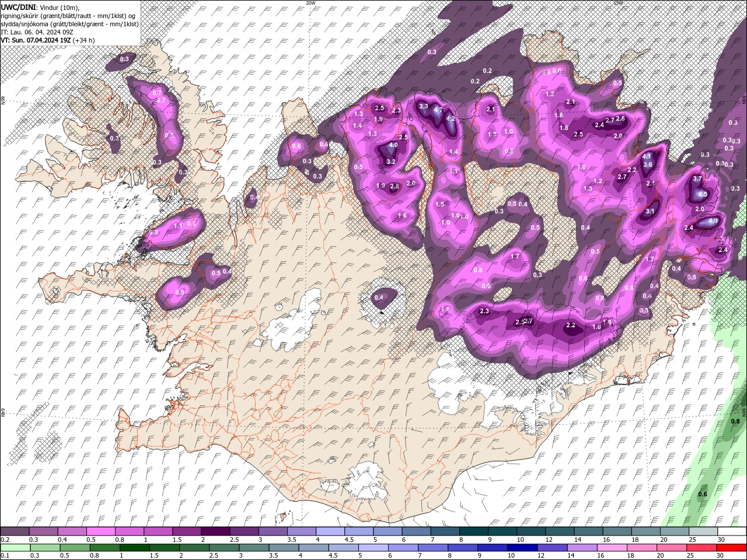Click the 30 label in the lower legend
Screen dimensions: 747x560
(720, 555)
